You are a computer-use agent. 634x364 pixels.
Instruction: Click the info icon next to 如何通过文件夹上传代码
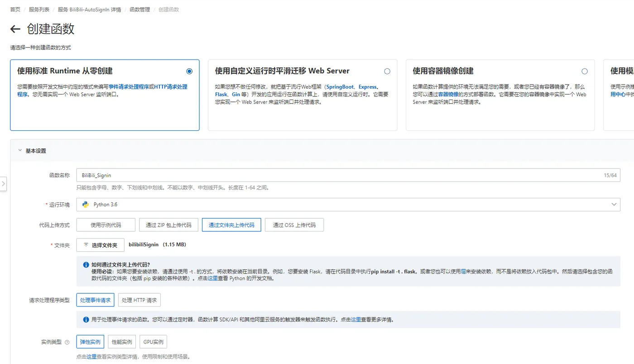86,264
